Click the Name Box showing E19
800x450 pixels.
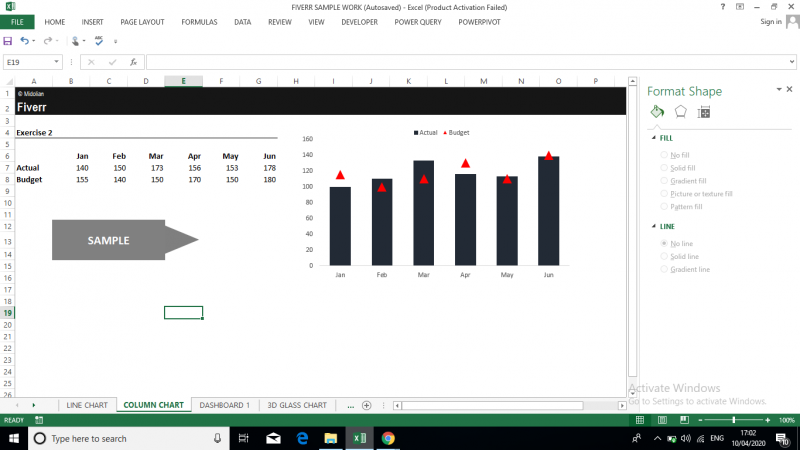29,62
